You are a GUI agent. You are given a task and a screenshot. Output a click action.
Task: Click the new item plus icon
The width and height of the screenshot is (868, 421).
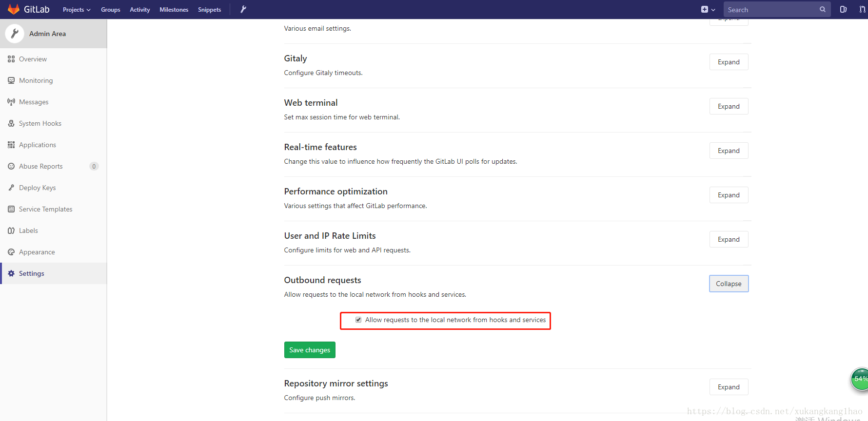[x=705, y=9]
